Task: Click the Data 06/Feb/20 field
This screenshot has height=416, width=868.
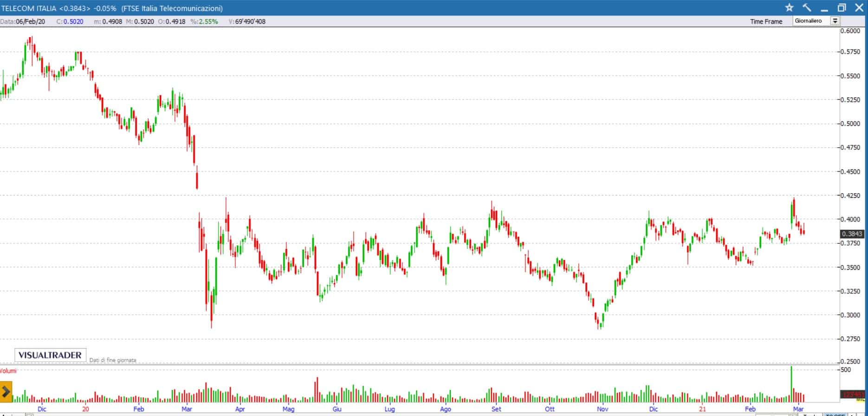Action: pyautogui.click(x=23, y=21)
